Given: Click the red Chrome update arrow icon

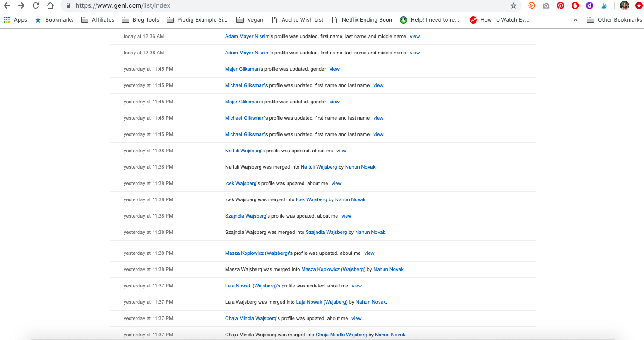Looking at the screenshot, I should (x=639, y=6).
